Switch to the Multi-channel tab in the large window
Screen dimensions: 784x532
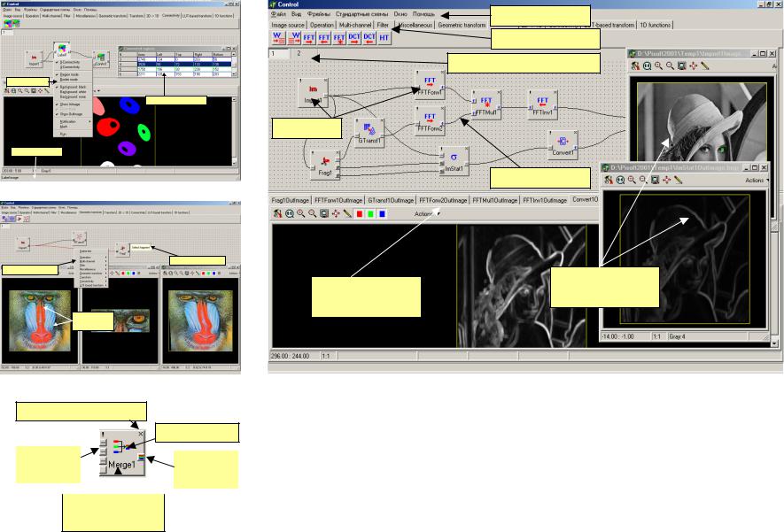[x=355, y=25]
